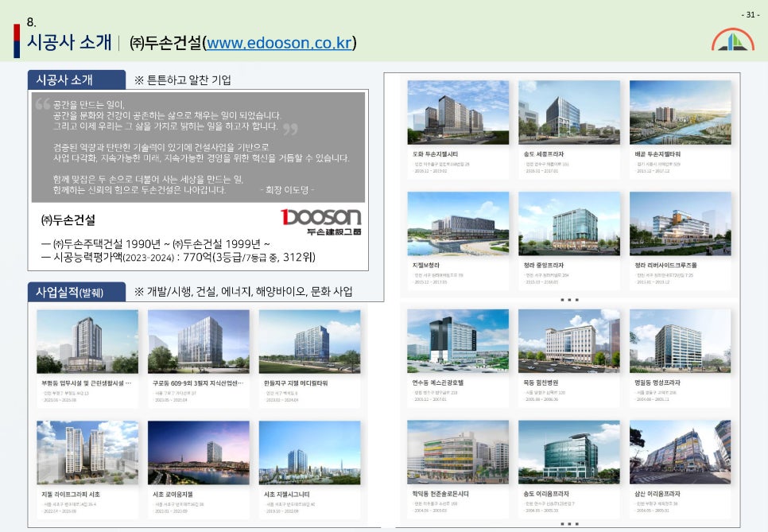Select the caption text 목동 힘찬병원
Image resolution: width=768 pixels, height=532 pixels.
pos(541,382)
